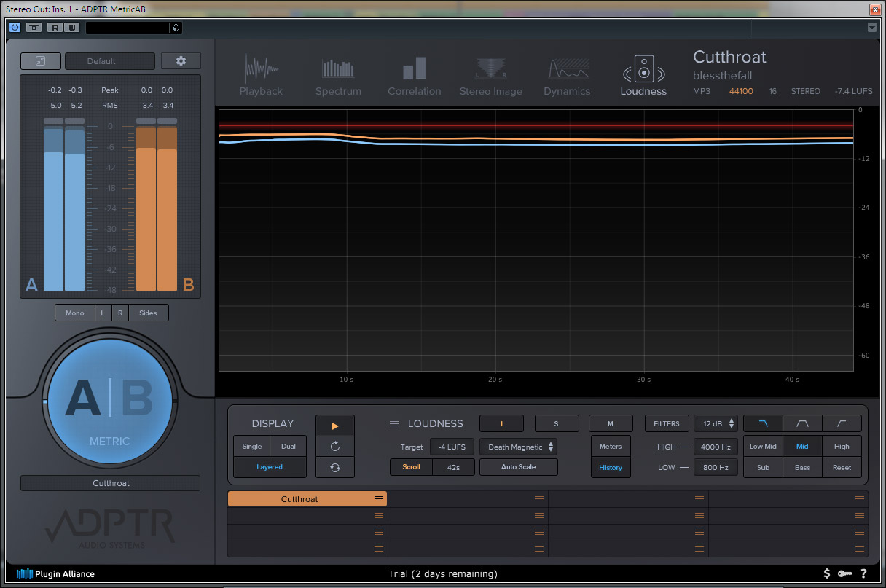
Task: Select the low-pass filter shape icon
Action: [x=764, y=423]
